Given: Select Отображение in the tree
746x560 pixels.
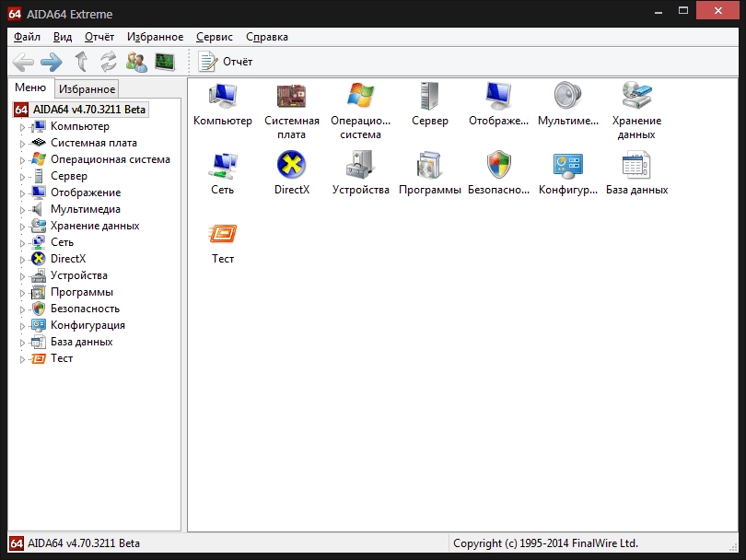Looking at the screenshot, I should pyautogui.click(x=86, y=192).
